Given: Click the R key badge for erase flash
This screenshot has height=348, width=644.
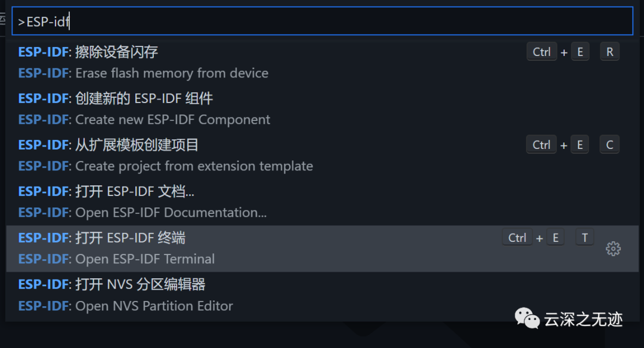Looking at the screenshot, I should tap(609, 52).
